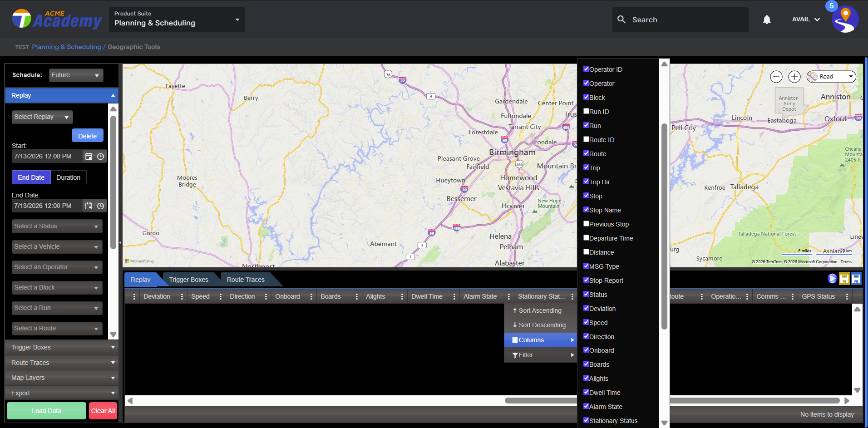The width and height of the screenshot is (868, 428).
Task: Select the Duration toggle button
Action: click(x=69, y=177)
